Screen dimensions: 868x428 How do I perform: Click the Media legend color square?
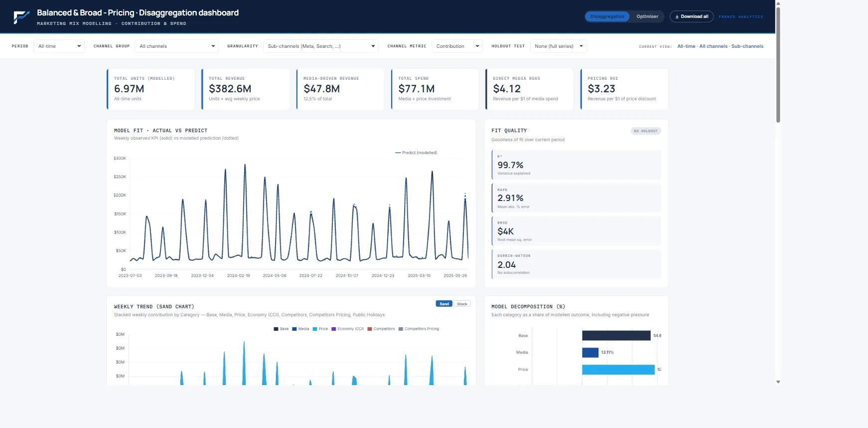[294, 329]
